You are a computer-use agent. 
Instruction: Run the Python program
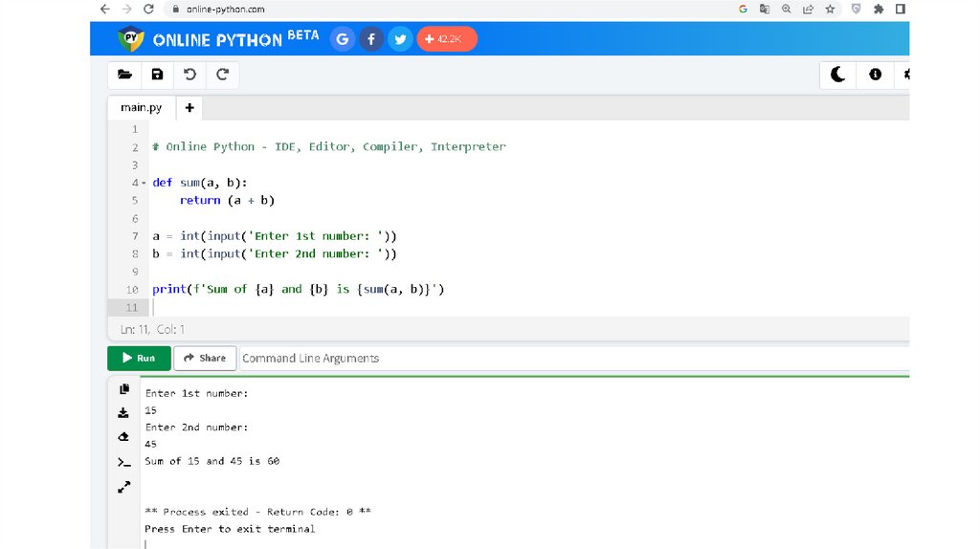(139, 359)
